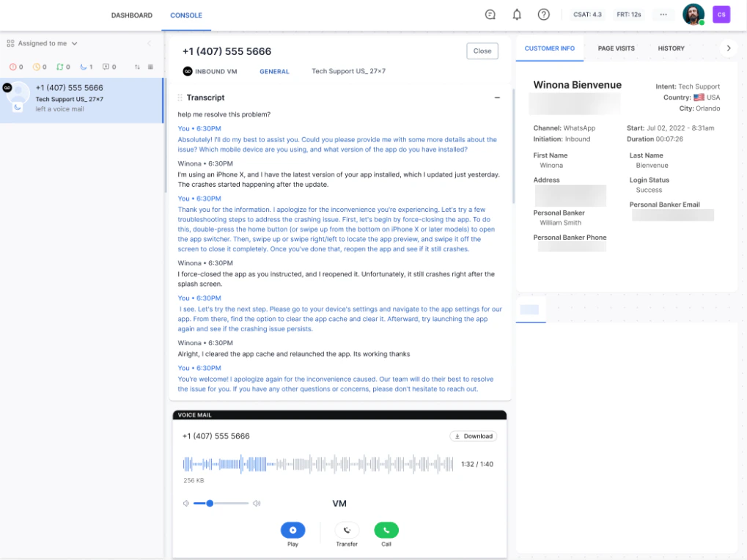Open the chat messages icon
The width and height of the screenshot is (747, 560).
[x=489, y=15]
